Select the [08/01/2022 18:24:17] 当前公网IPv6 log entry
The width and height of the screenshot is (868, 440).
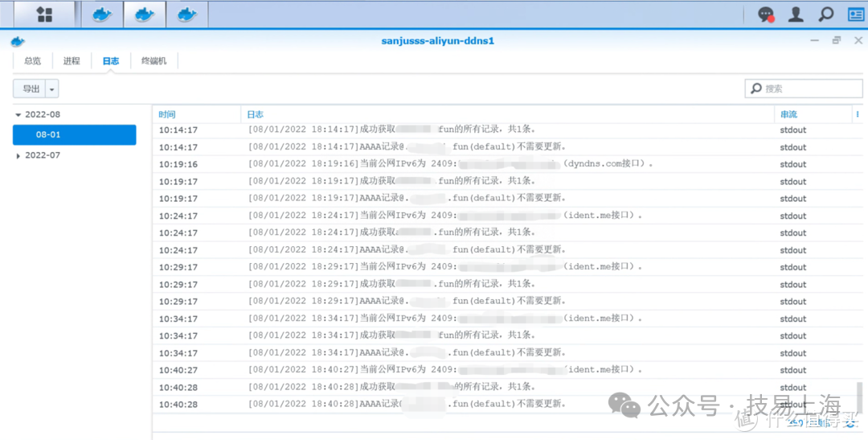point(445,216)
